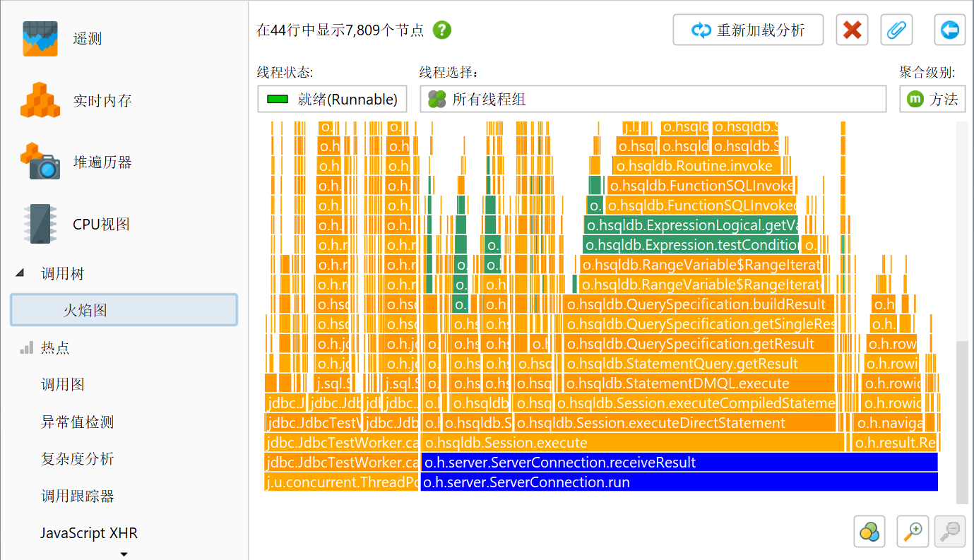This screenshot has height=560, width=974.
Task: Select the JavaScript XHR view
Action: click(89, 533)
